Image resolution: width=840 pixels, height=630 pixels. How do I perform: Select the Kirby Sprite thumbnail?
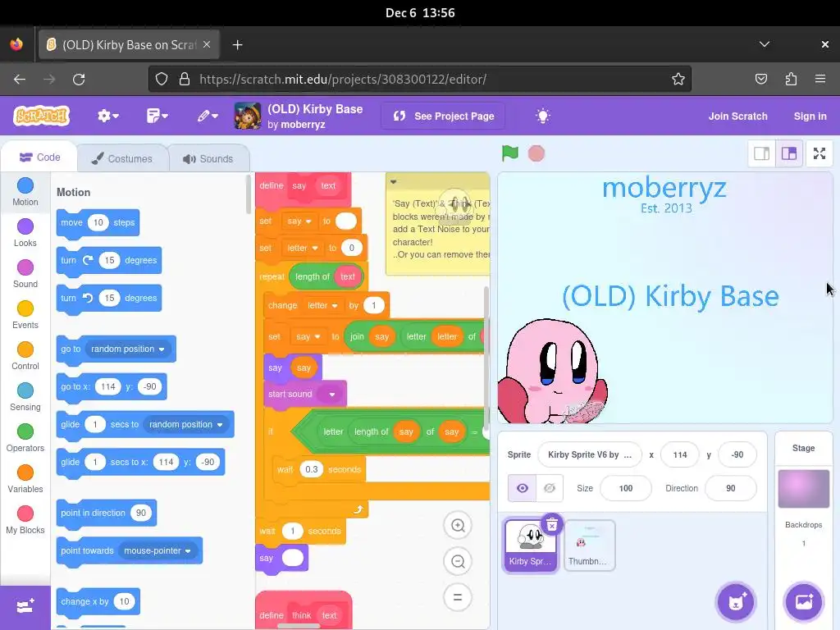531,545
